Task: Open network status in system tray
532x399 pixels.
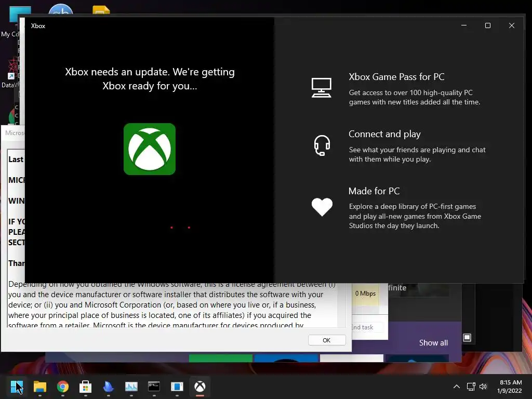Action: (471, 387)
